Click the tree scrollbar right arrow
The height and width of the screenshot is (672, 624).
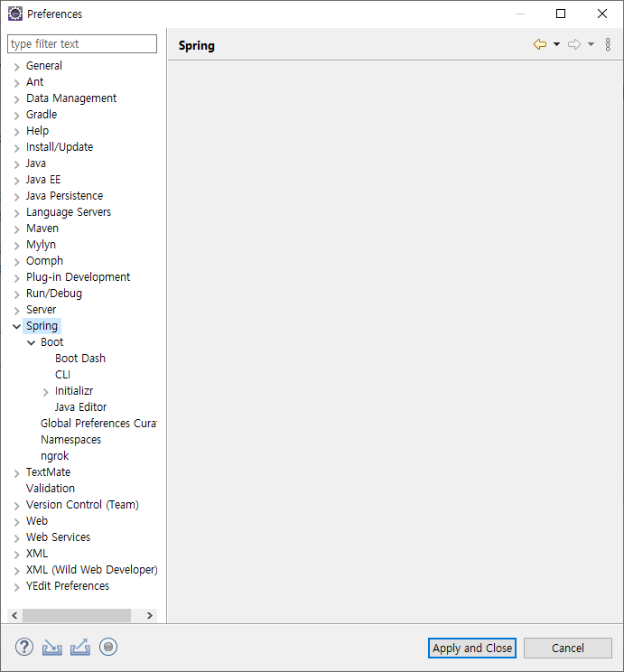(x=150, y=615)
